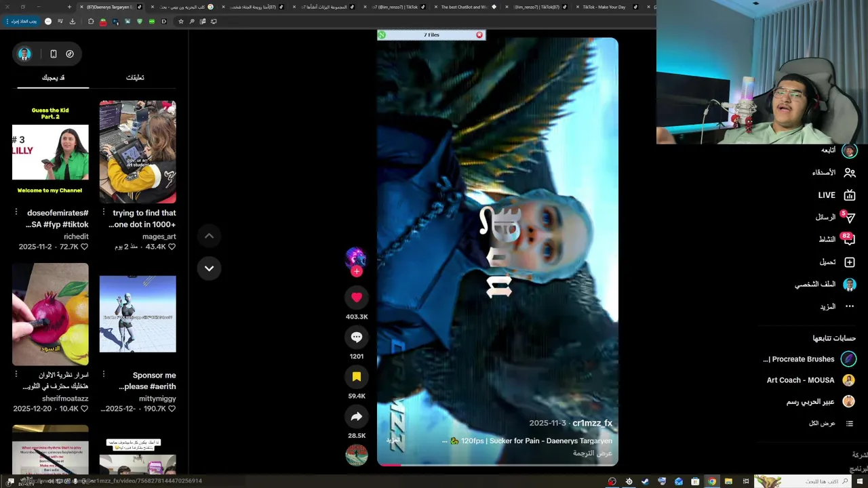Open the cr1mzz_fx creator name on video
This screenshot has width=868, height=488.
[592, 423]
